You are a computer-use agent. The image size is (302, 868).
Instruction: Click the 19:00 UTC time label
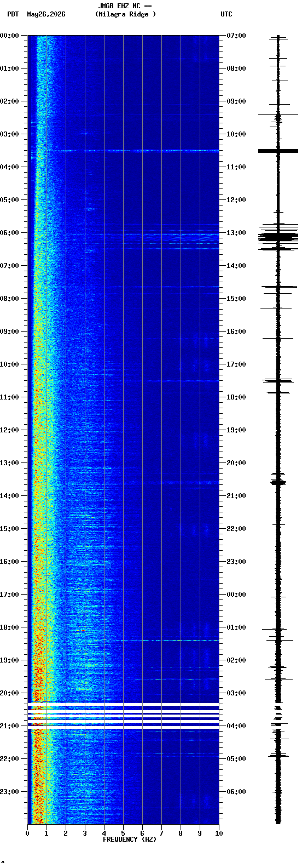coord(236,430)
